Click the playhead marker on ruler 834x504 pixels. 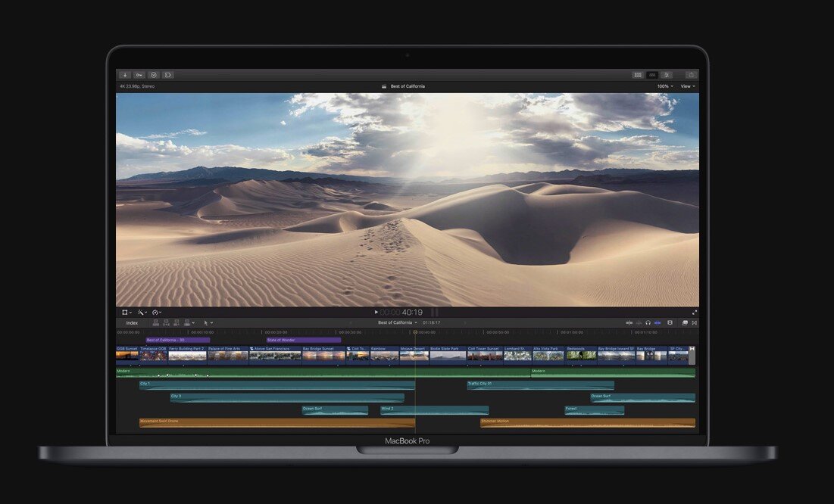tap(415, 332)
